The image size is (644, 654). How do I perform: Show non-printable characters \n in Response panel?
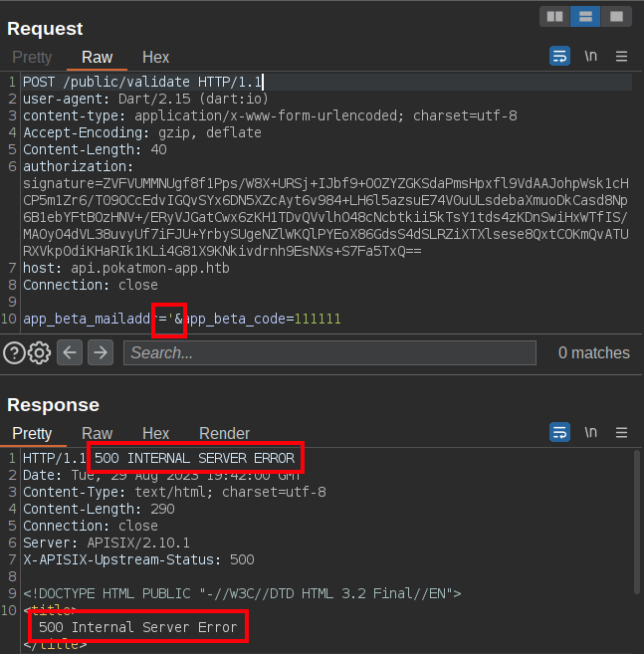(591, 433)
